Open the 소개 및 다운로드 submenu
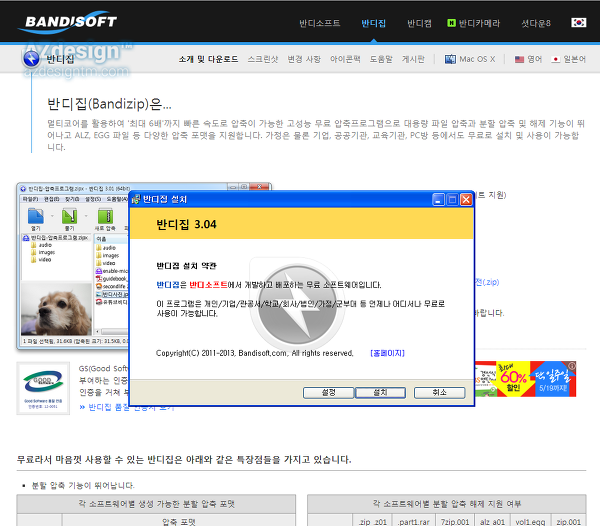 pyautogui.click(x=208, y=59)
